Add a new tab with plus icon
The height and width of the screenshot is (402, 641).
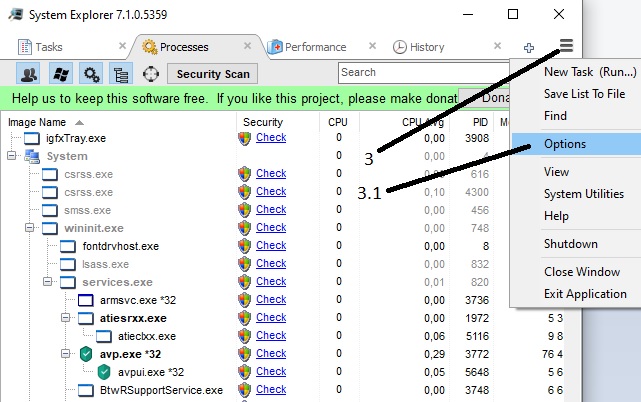(529, 48)
